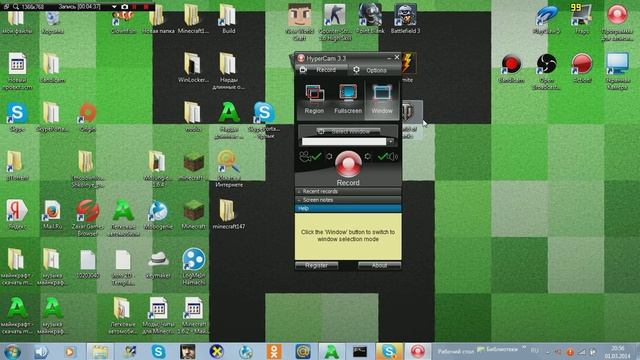Open Skype shortcut at left desktop edge

pos(17,118)
